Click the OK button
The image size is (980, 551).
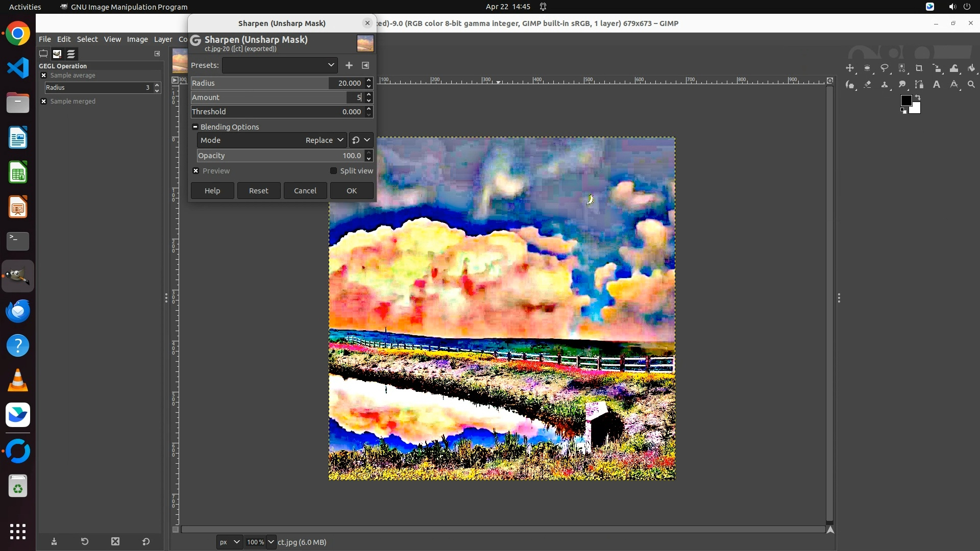(x=352, y=191)
